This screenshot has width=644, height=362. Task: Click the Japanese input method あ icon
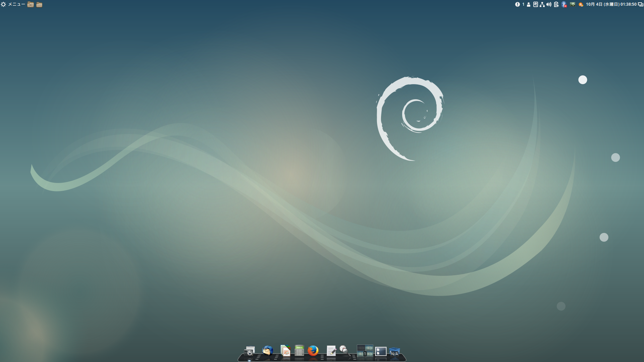point(581,4)
